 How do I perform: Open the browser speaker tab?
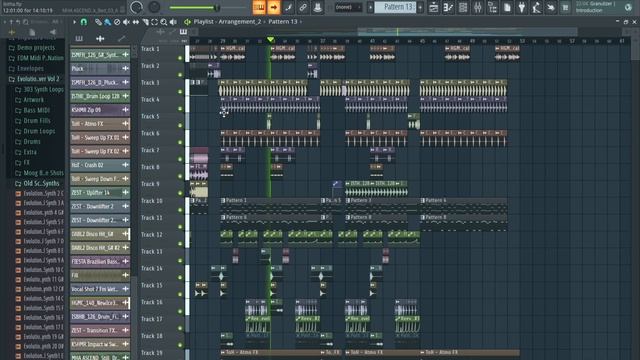pyautogui.click(x=53, y=32)
